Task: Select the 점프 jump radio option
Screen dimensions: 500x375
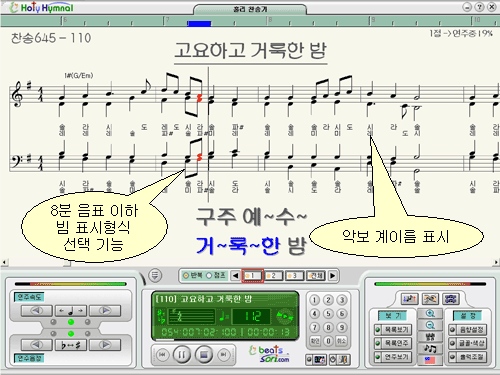Action: [216, 276]
